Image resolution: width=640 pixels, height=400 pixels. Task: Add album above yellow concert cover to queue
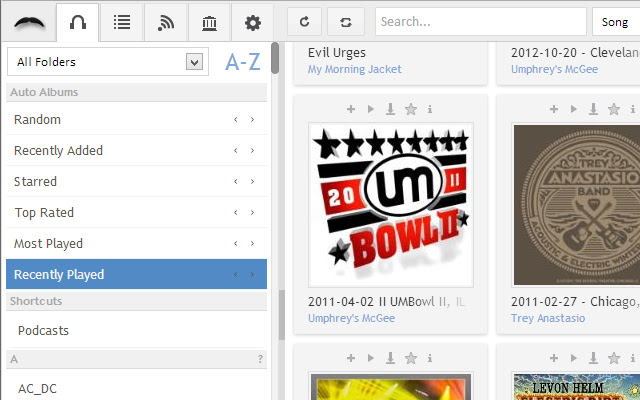tap(351, 358)
